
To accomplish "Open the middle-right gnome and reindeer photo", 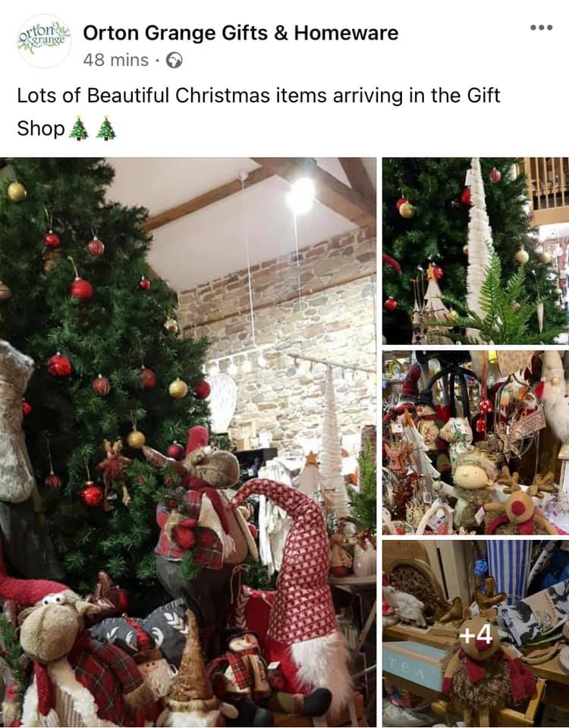I will [476, 442].
